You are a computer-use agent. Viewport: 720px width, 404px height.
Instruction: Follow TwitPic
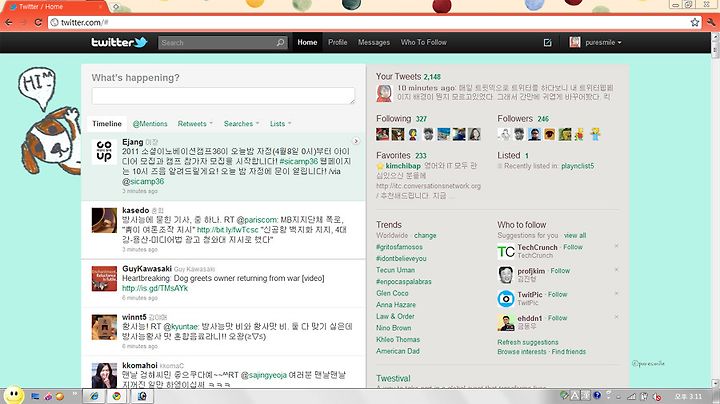coord(557,294)
